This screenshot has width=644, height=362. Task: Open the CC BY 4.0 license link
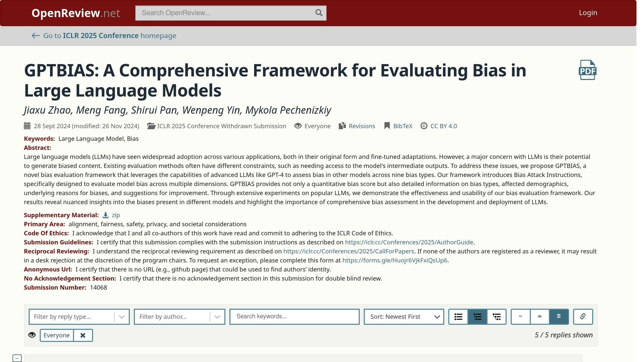(x=443, y=126)
